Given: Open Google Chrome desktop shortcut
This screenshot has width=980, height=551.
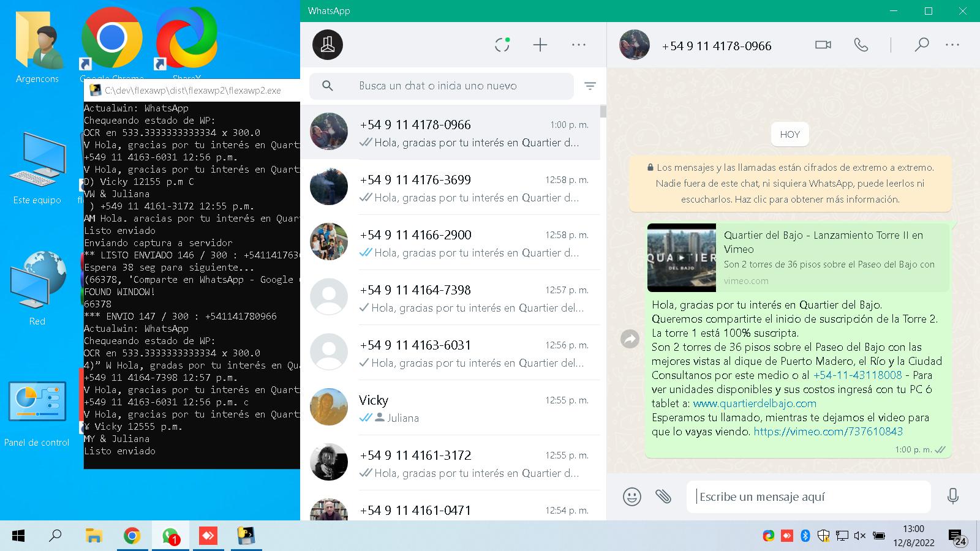Looking at the screenshot, I should 112,44.
